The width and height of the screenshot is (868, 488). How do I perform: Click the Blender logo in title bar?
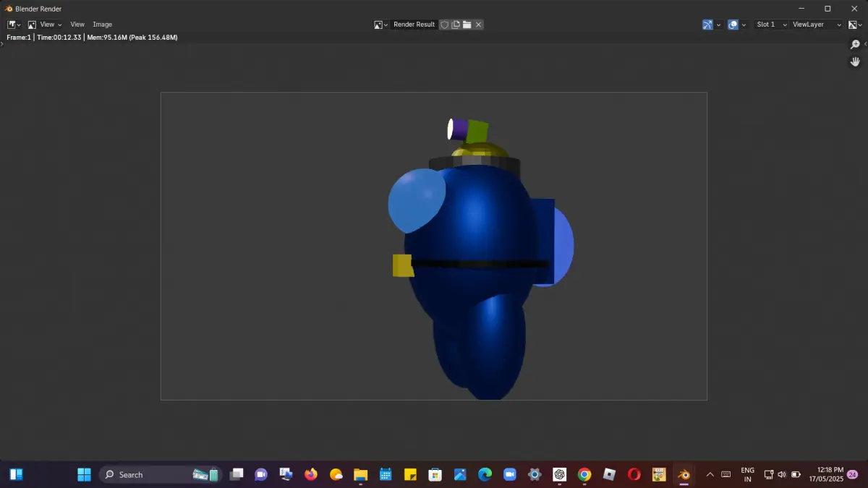[x=9, y=9]
